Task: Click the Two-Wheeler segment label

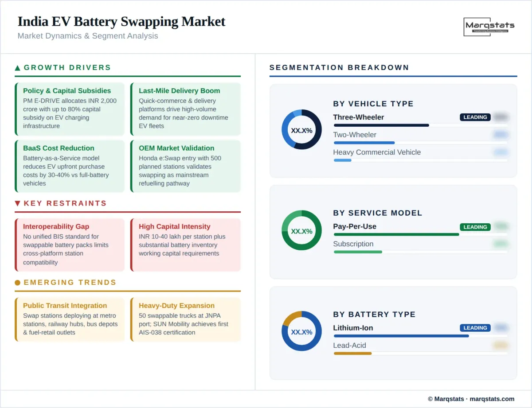Action: coord(355,135)
